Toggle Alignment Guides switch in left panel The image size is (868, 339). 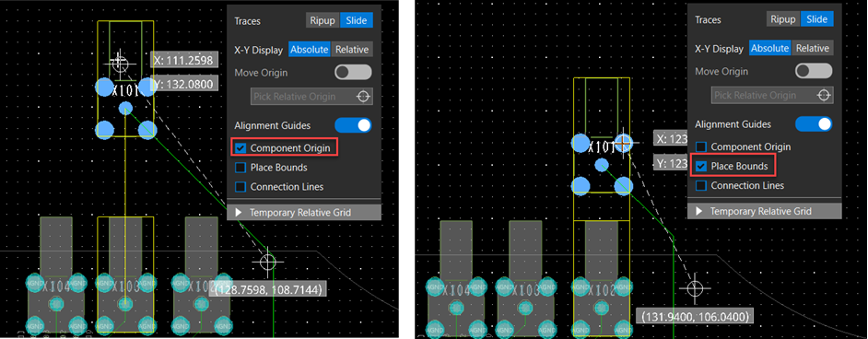point(353,125)
